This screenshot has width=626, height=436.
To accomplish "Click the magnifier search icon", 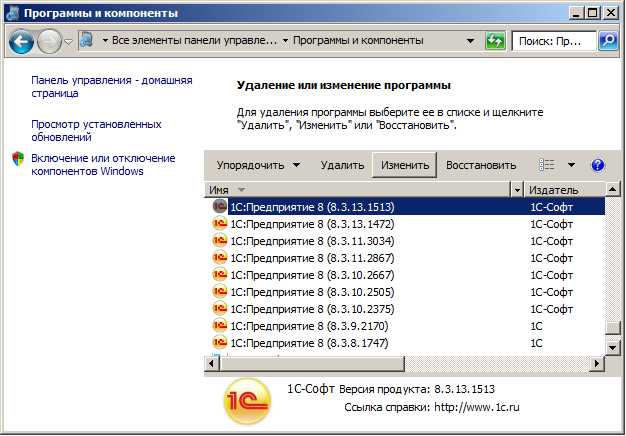I will pos(608,41).
